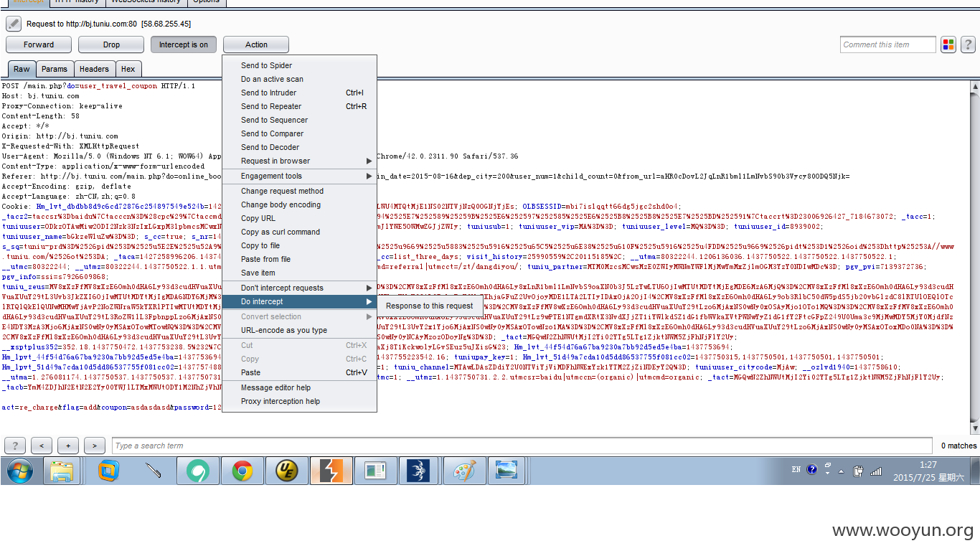Open the multicolor highlight picker icon
The image size is (980, 551).
tap(948, 44)
